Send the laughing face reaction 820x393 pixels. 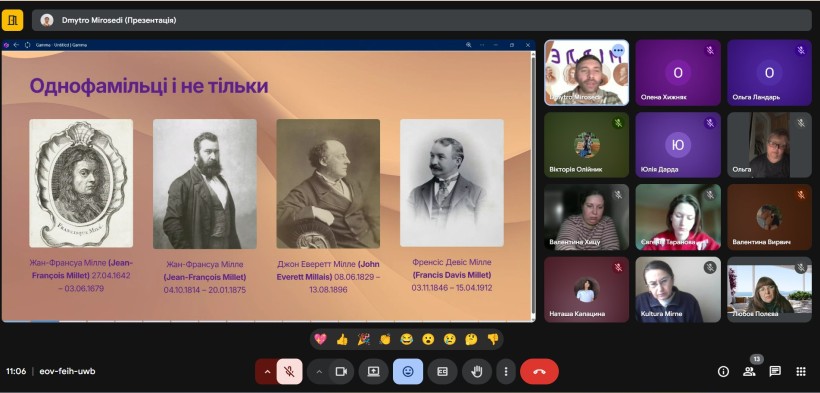[x=406, y=339]
